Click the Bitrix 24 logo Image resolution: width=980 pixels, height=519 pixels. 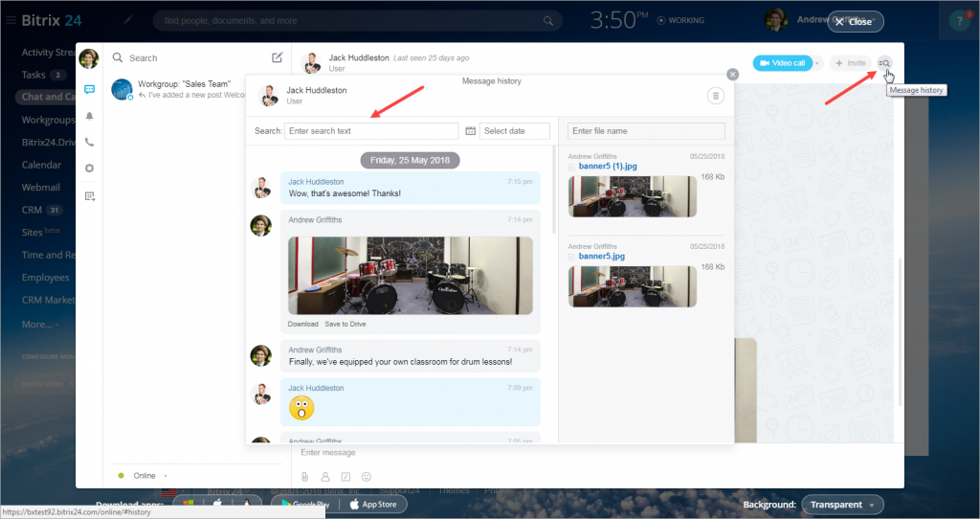click(52, 21)
